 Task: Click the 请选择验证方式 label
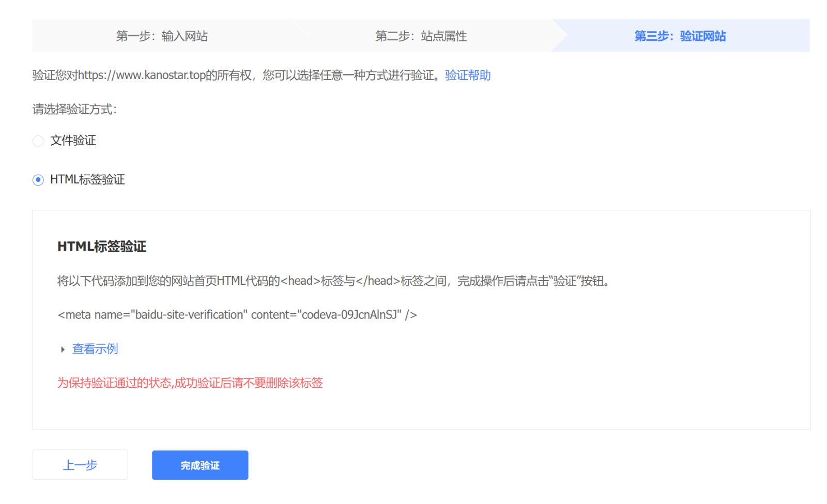[x=74, y=110]
